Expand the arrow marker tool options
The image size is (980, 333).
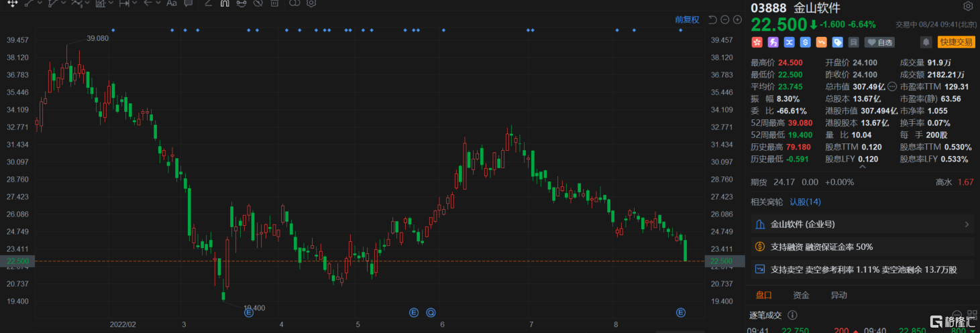pyautogui.click(x=158, y=3)
